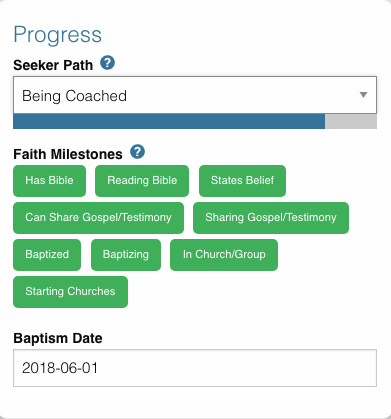Toggle the Starting Churches milestone

(70, 292)
